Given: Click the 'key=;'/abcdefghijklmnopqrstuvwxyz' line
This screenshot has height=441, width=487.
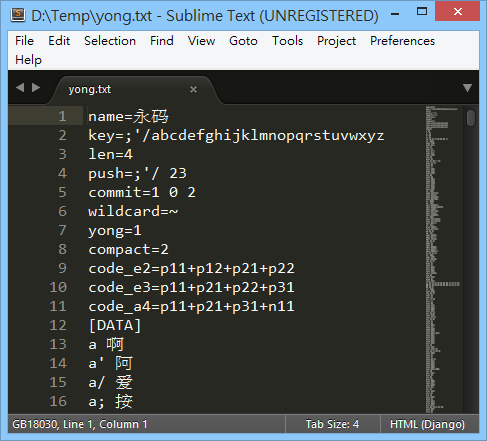Looking at the screenshot, I should pos(236,135).
